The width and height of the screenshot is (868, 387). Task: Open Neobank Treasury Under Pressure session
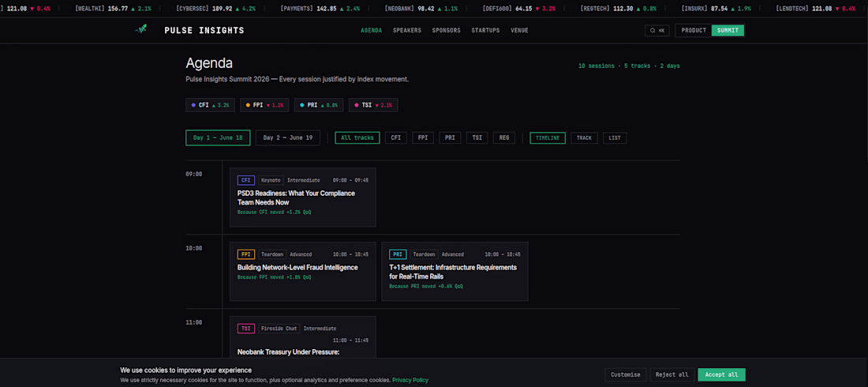(303, 338)
